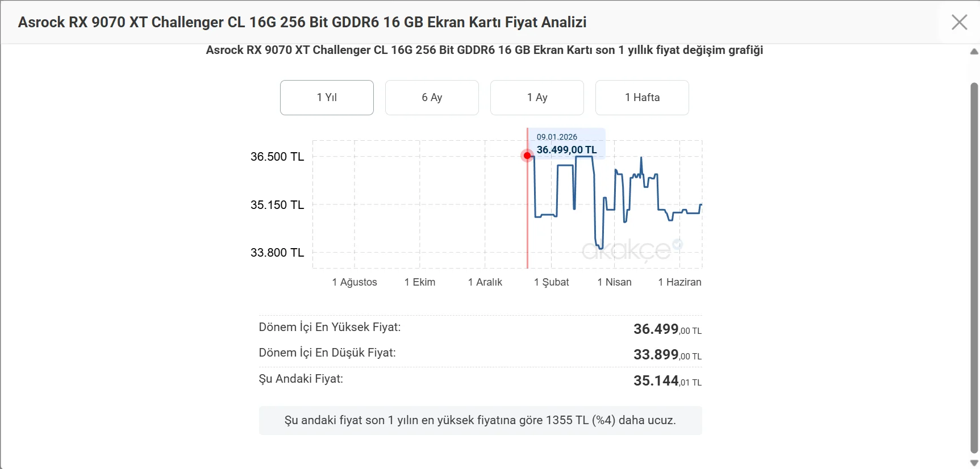Click the red data point marker
Image resolution: width=980 pixels, height=469 pixels.
(527, 156)
